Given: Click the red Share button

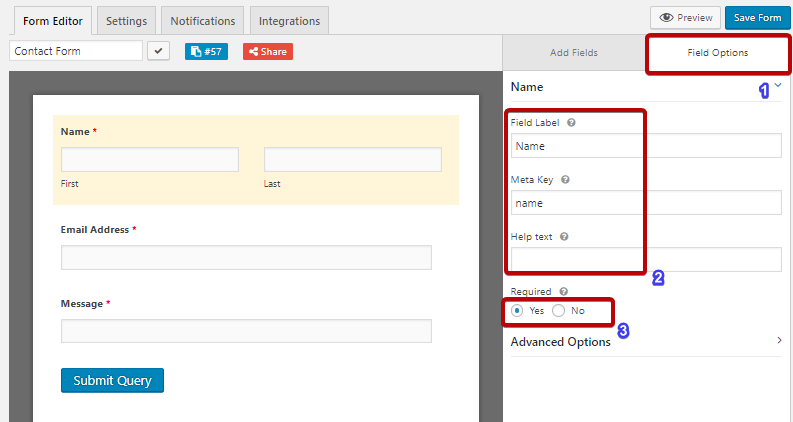Looking at the screenshot, I should click(268, 52).
